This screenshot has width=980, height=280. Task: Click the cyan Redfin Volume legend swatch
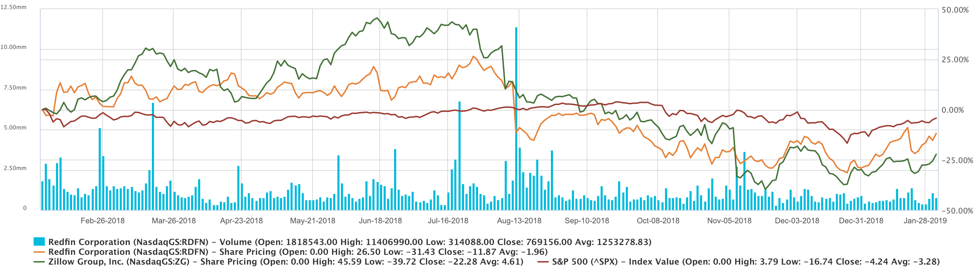(39, 241)
